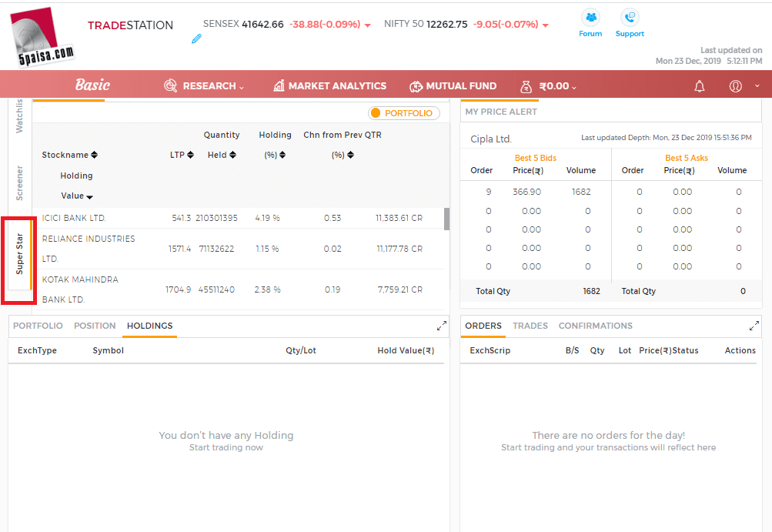The width and height of the screenshot is (772, 532).
Task: Click the holdings table scrollbar thumb
Action: pos(446,219)
